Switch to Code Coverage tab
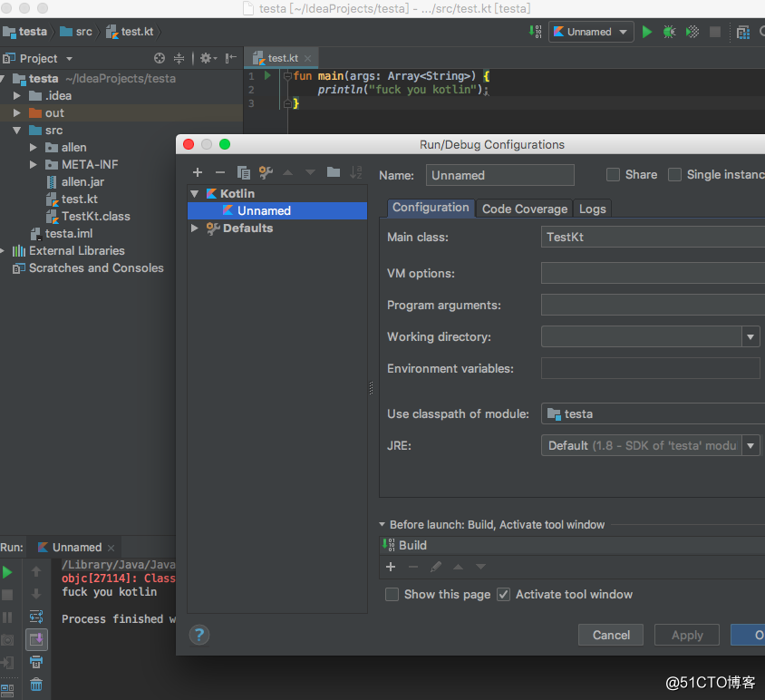 525,209
